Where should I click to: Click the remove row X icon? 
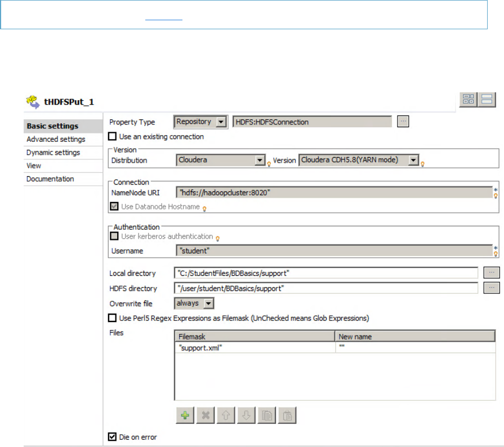(x=206, y=415)
